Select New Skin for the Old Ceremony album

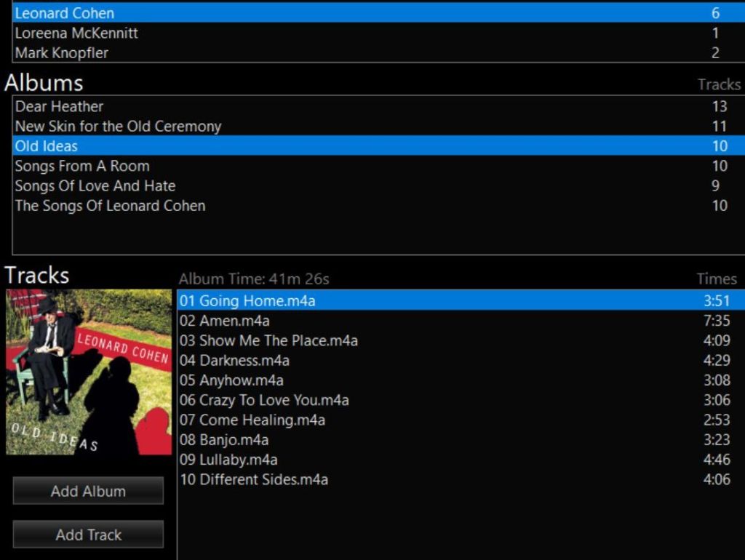[x=118, y=127]
